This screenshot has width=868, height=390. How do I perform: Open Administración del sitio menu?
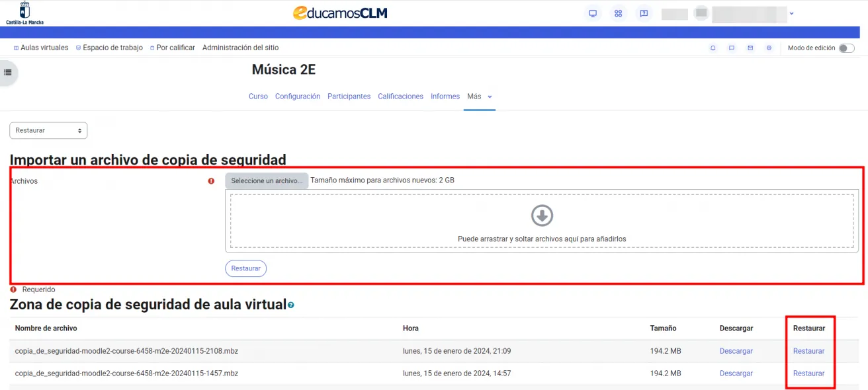click(241, 47)
